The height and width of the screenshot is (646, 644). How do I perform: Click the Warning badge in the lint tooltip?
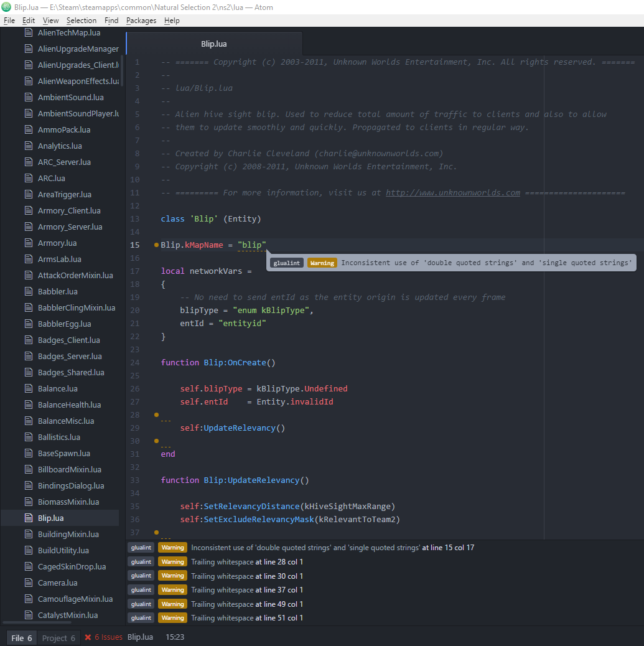pyautogui.click(x=322, y=263)
